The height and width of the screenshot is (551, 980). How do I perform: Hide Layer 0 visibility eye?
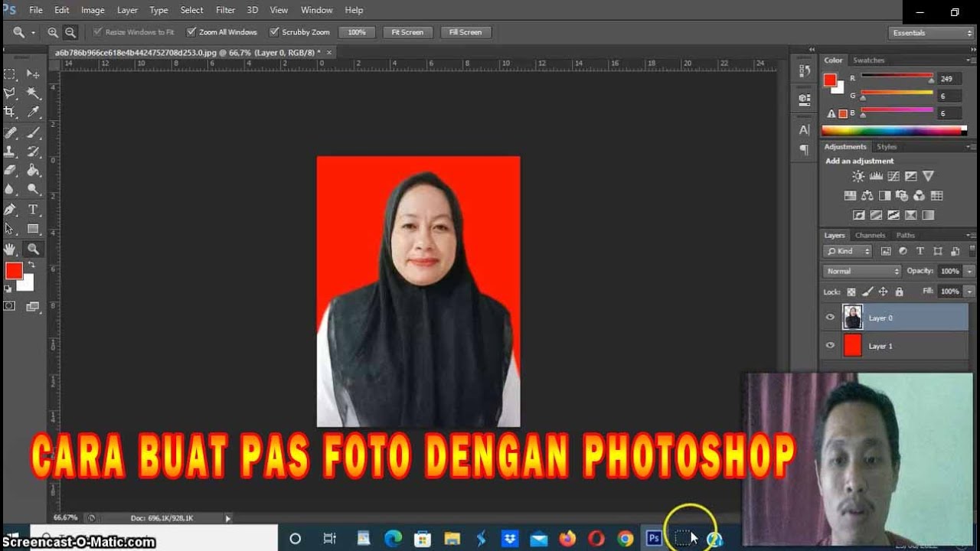click(x=830, y=318)
